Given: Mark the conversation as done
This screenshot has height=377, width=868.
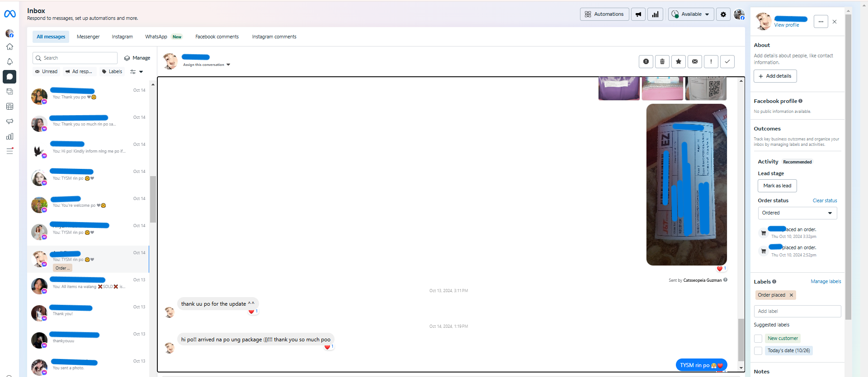Looking at the screenshot, I should coord(727,61).
